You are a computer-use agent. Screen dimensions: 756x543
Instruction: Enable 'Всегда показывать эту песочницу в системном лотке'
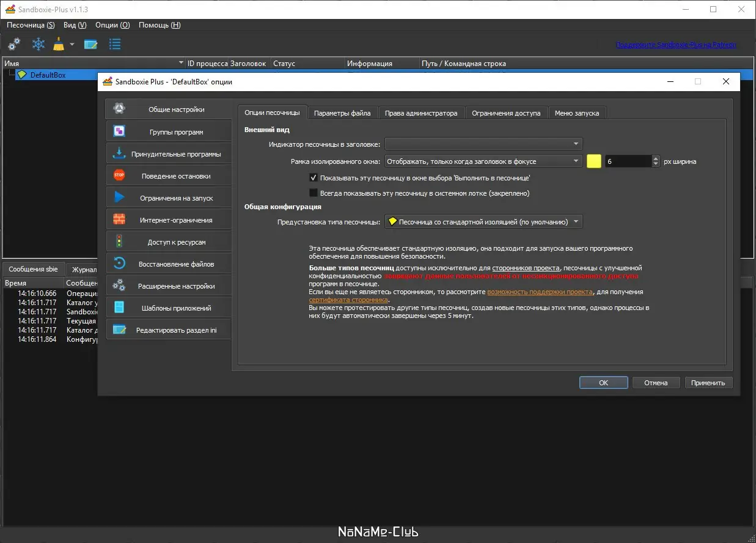314,193
